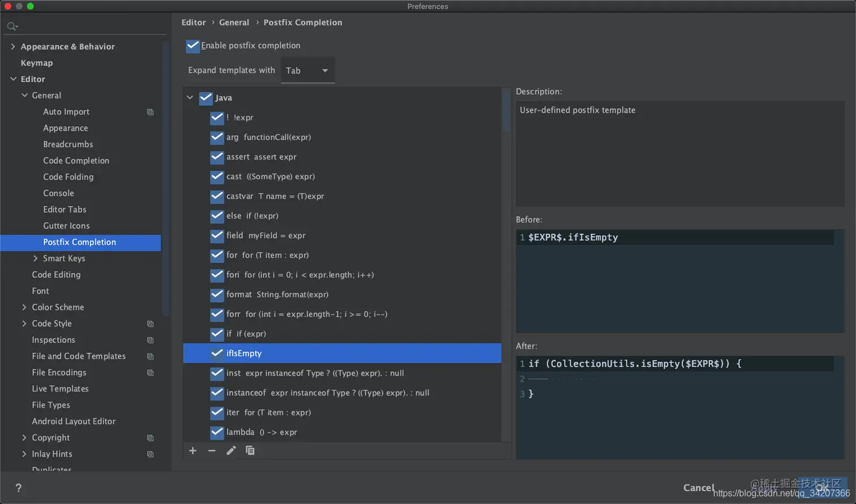The image size is (856, 504).
Task: Collapse the Java templates group
Action: pyautogui.click(x=190, y=98)
